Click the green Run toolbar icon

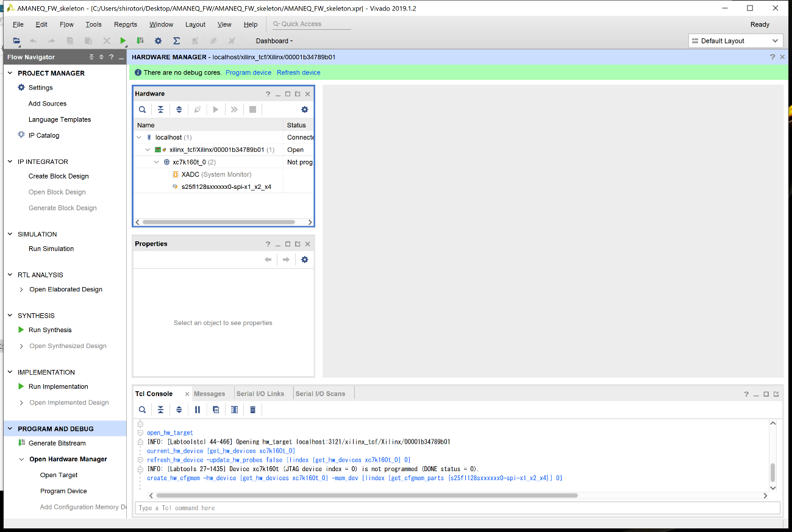coord(123,41)
